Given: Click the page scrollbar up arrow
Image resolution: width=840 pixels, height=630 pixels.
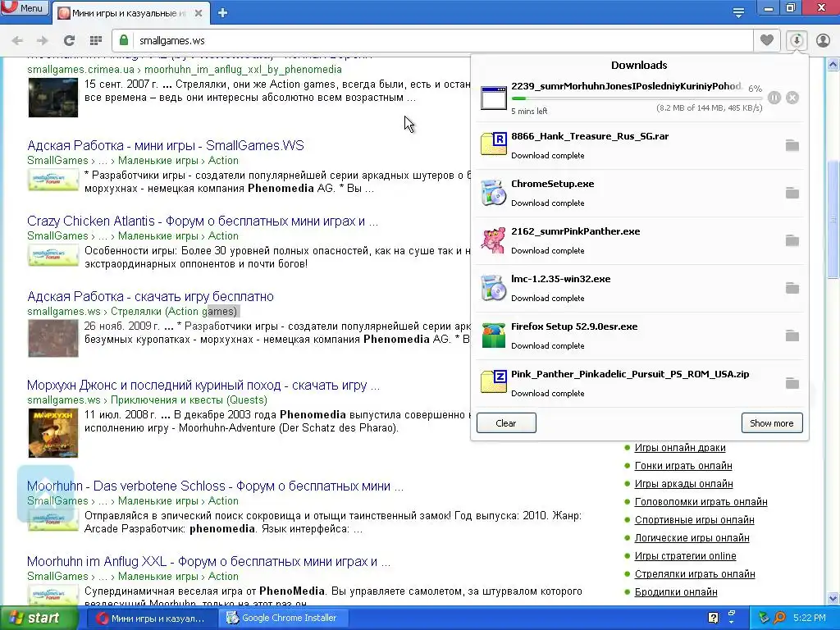Looking at the screenshot, I should (x=833, y=64).
